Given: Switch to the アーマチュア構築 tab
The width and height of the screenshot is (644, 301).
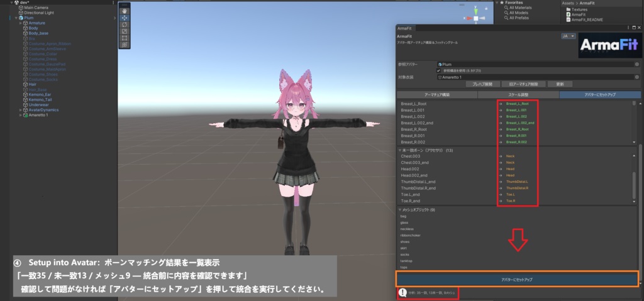Looking at the screenshot, I should [x=436, y=94].
